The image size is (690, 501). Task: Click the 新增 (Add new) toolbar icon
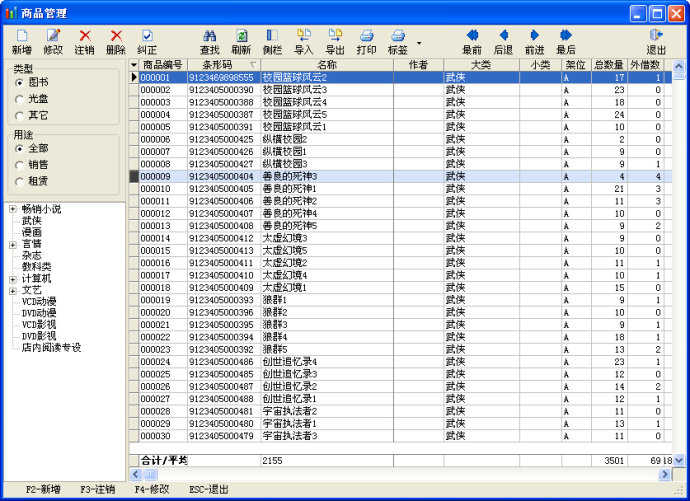coord(21,41)
